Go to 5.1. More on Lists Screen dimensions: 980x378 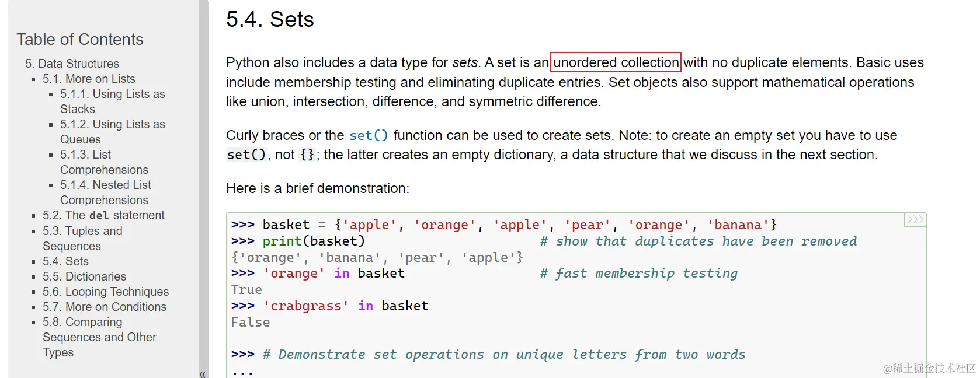89,79
